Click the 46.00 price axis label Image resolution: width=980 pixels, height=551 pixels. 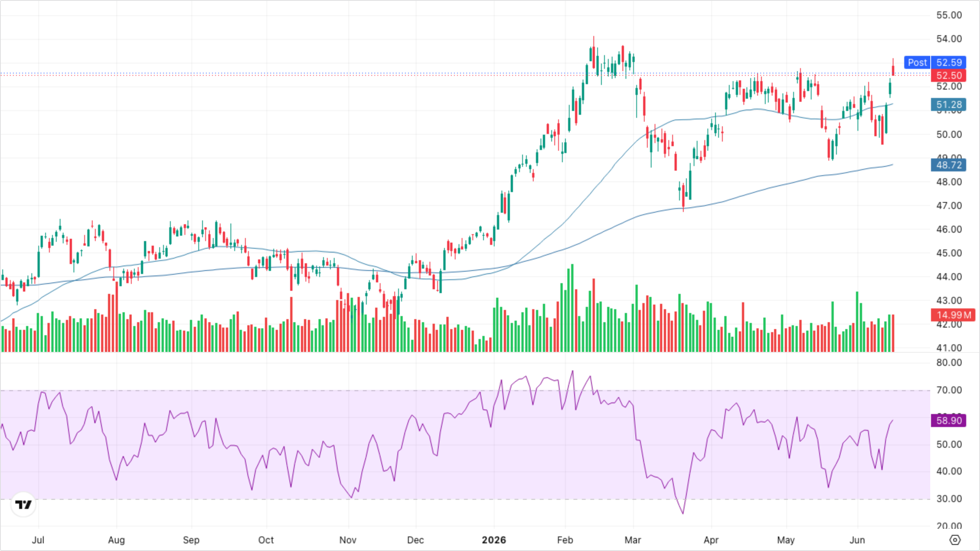pos(949,229)
